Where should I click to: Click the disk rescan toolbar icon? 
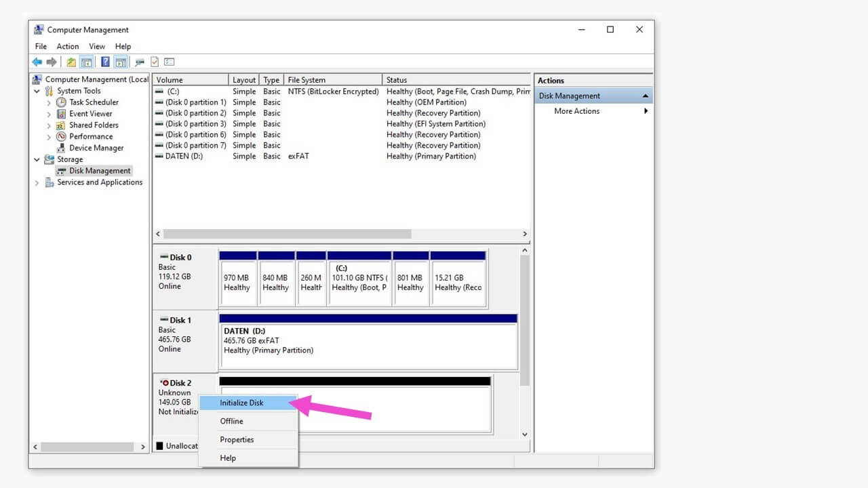140,62
